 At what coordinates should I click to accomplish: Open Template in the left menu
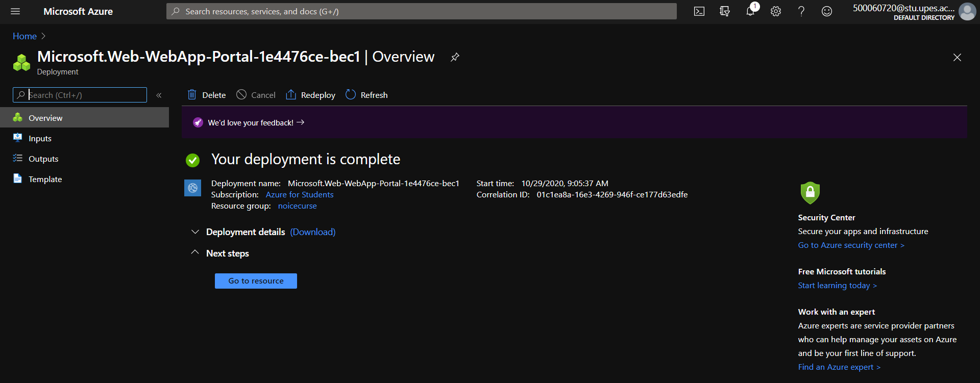(x=84, y=179)
